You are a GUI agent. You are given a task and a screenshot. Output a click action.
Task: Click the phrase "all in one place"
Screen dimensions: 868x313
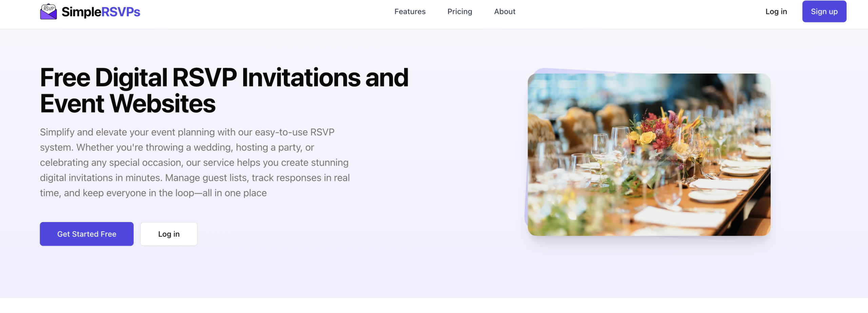coord(234,193)
